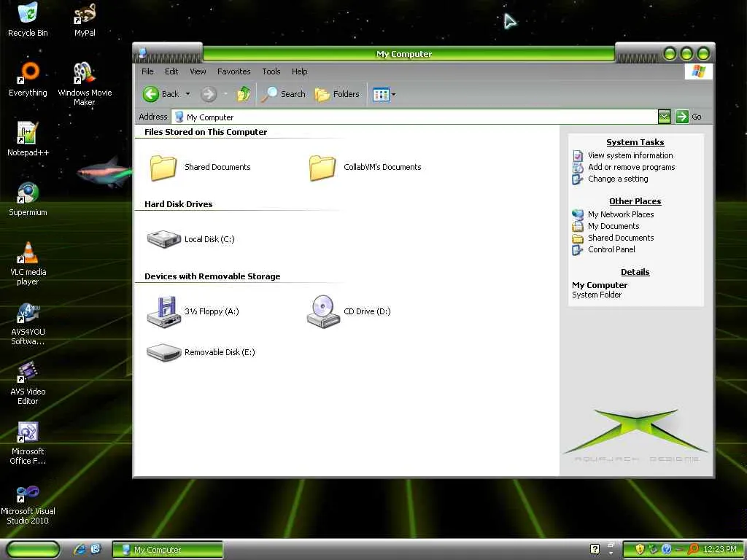Screen dimensions: 747x560
Task: Click the My Computer title bar icon
Action: [x=142, y=52]
